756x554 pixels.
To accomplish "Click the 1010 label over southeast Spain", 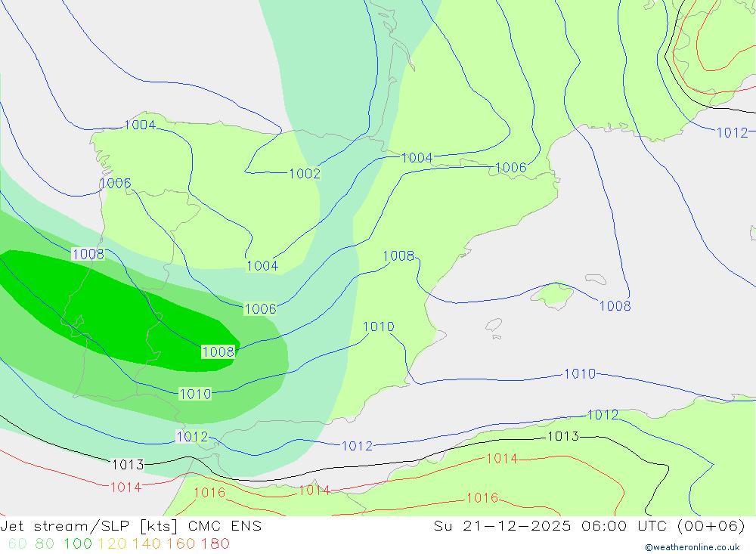I will [x=379, y=327].
